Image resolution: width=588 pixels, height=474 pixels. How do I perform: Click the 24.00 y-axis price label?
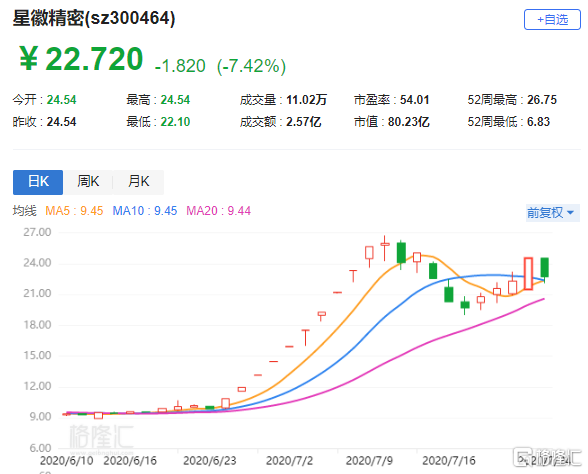coord(37,263)
